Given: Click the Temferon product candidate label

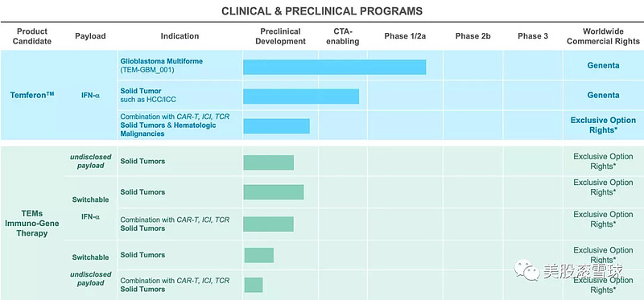Looking at the screenshot, I should (32, 95).
